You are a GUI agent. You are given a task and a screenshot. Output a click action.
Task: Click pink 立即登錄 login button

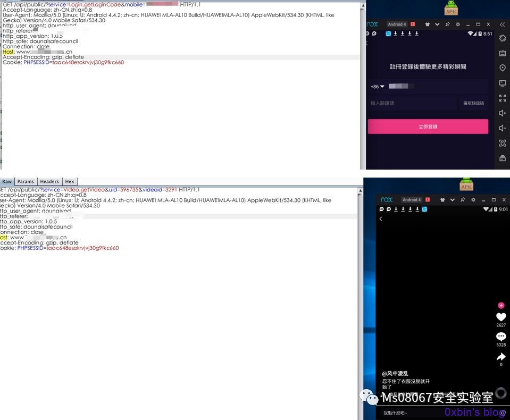pyautogui.click(x=428, y=127)
